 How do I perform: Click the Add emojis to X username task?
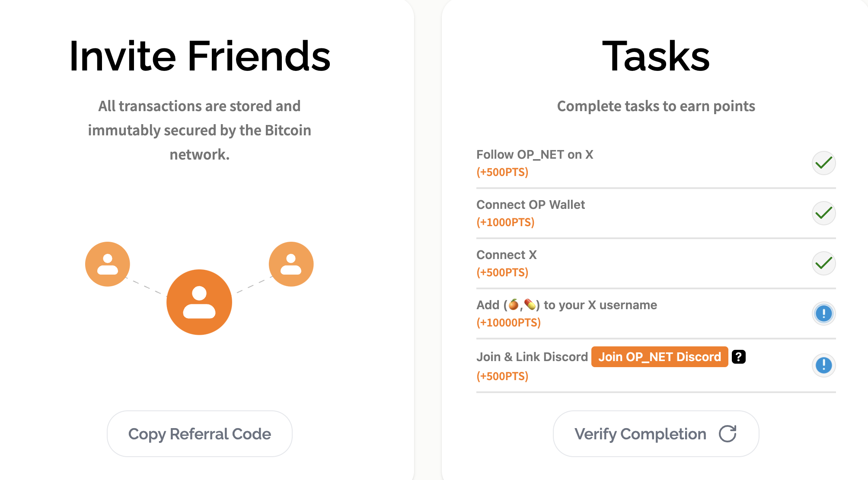click(x=566, y=305)
